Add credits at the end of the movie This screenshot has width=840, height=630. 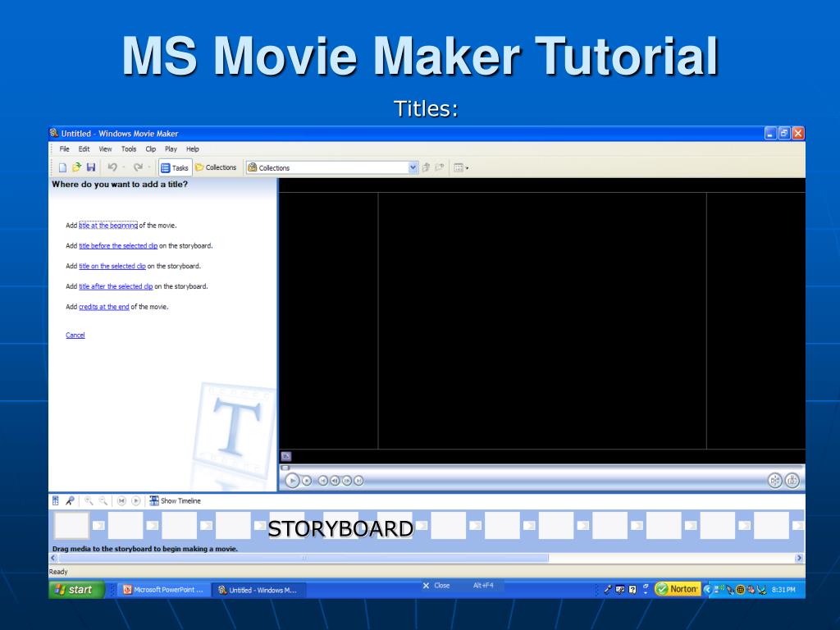pos(104,307)
